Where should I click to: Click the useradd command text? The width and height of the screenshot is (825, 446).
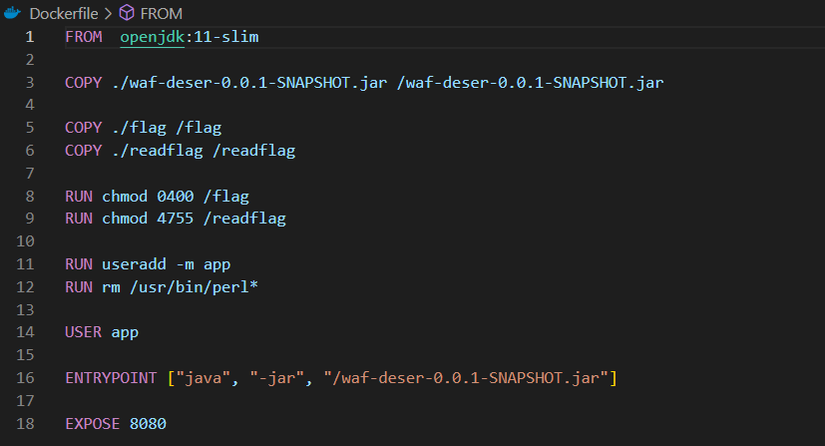tap(134, 264)
